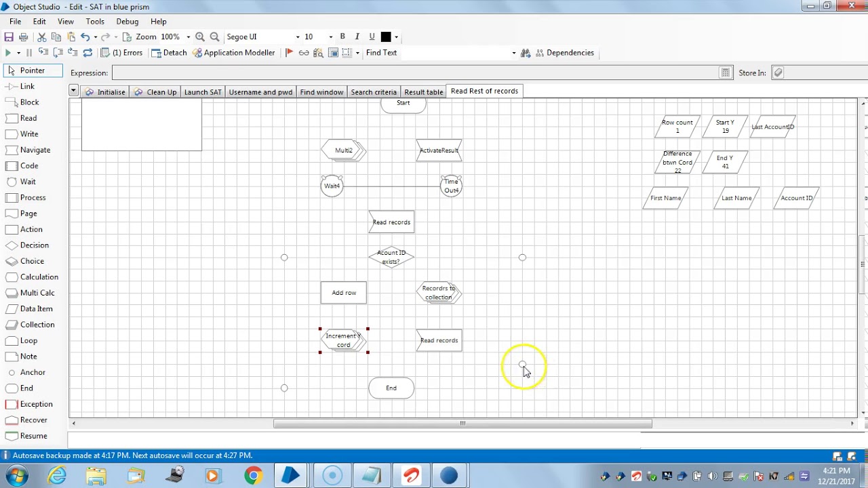Open the Zoom percentage dropdown
The height and width of the screenshot is (488, 868).
pyautogui.click(x=188, y=37)
